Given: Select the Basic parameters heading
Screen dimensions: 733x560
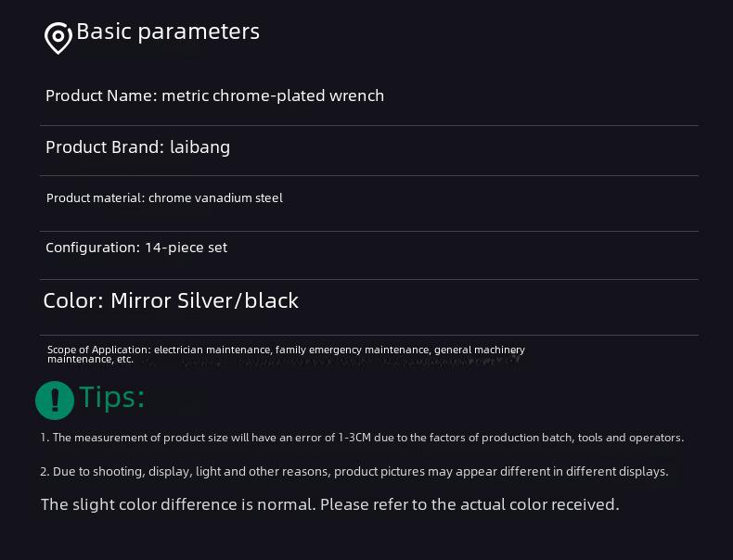Looking at the screenshot, I should 168,32.
